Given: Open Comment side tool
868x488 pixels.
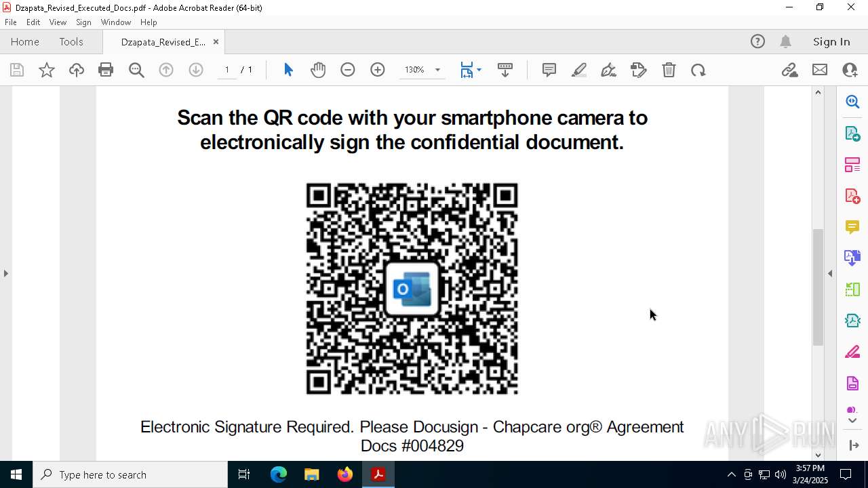Looking at the screenshot, I should [852, 227].
